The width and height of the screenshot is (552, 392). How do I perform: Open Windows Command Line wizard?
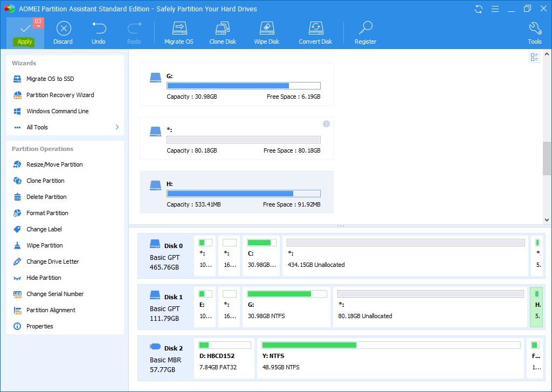(57, 111)
